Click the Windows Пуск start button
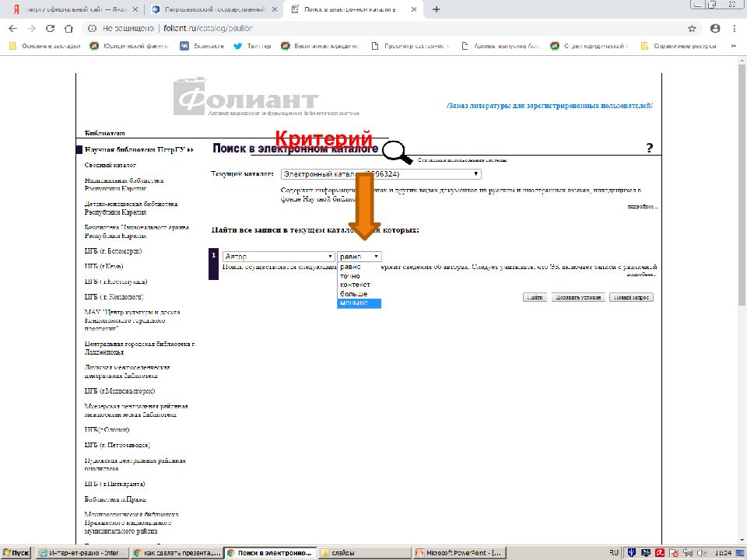This screenshot has width=747, height=560. (16, 552)
